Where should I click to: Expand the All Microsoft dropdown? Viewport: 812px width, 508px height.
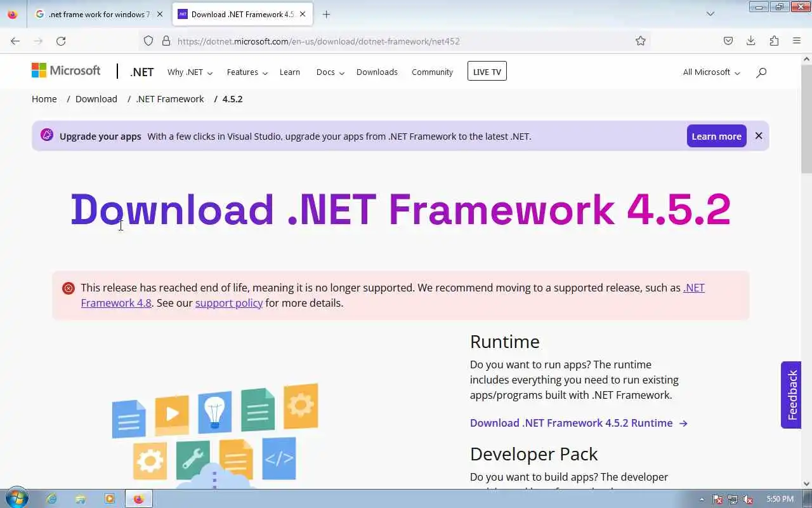click(x=711, y=72)
